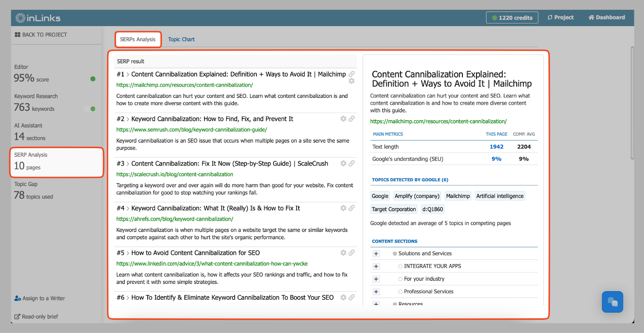The width and height of the screenshot is (644, 333).
Task: Open gear icon for result #6
Action: coord(343,298)
